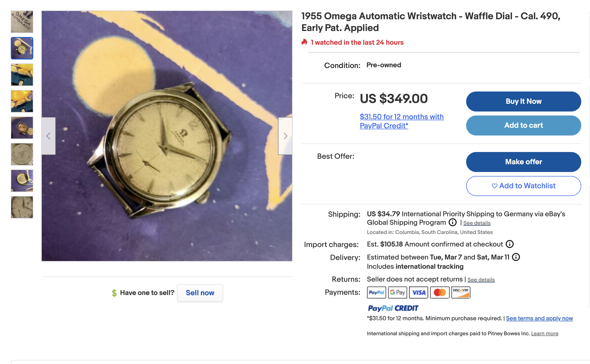Click the Visa card icon

(419, 292)
